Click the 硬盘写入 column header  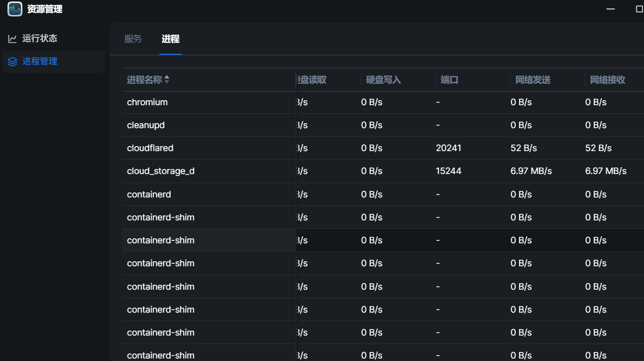click(384, 80)
